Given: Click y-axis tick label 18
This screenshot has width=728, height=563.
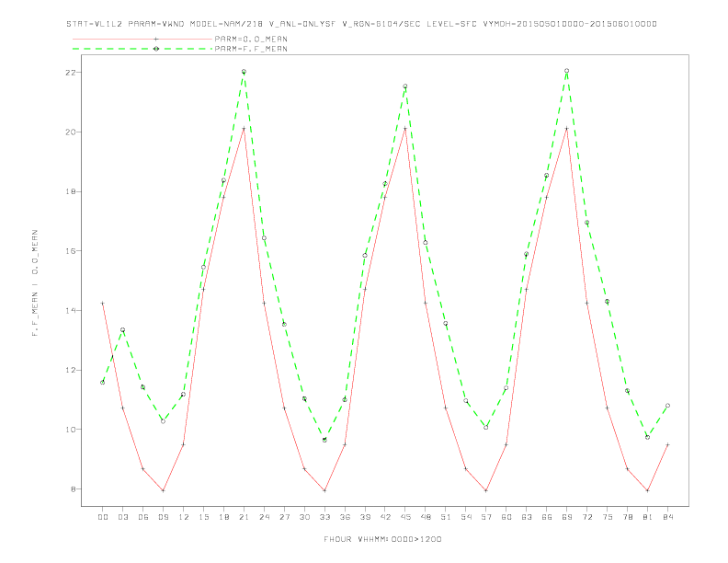Looking at the screenshot, I should pos(71,191).
